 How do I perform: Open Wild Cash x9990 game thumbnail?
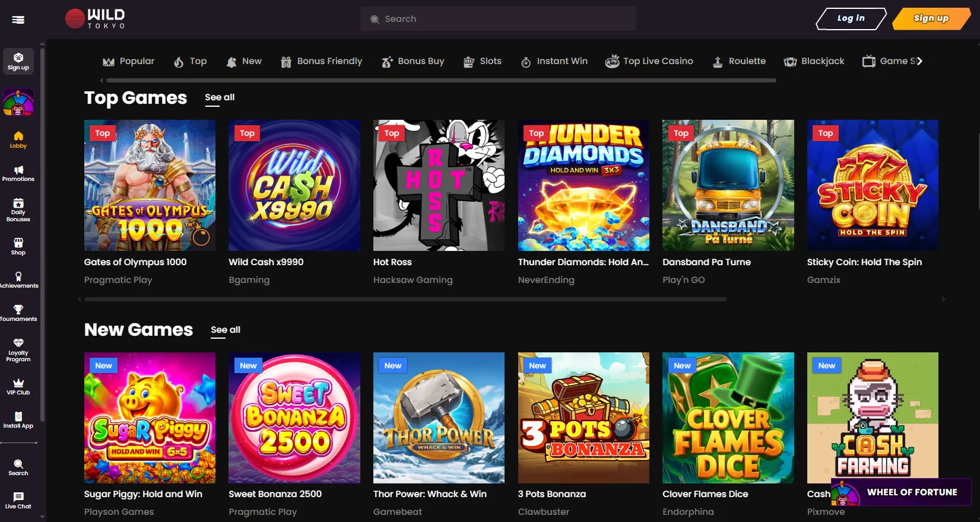pos(294,185)
